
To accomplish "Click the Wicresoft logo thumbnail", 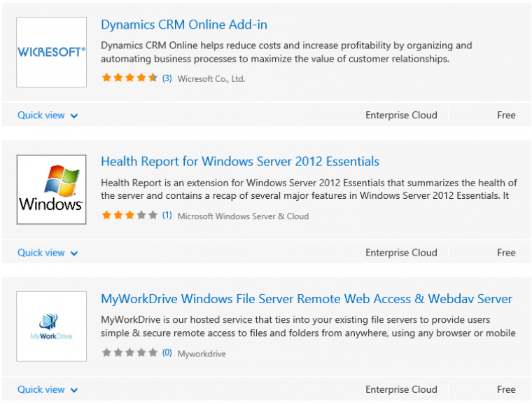I will [51, 52].
